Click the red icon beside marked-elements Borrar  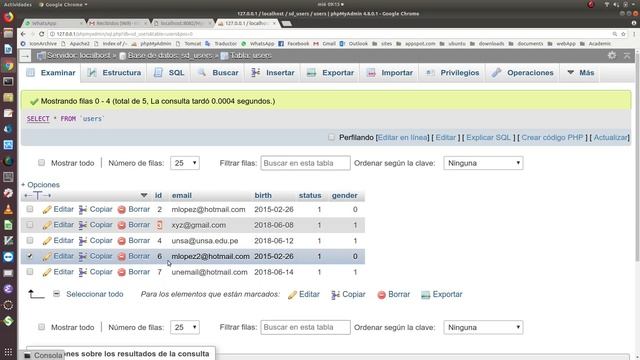click(x=382, y=295)
